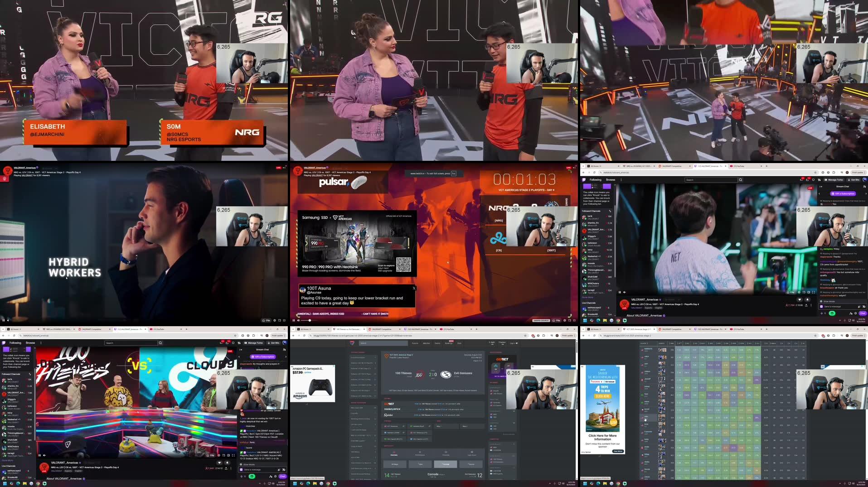Image resolution: width=868 pixels, height=487 pixels.
Task: Click the search magnifier in NET jersey Twitch window
Action: point(741,180)
